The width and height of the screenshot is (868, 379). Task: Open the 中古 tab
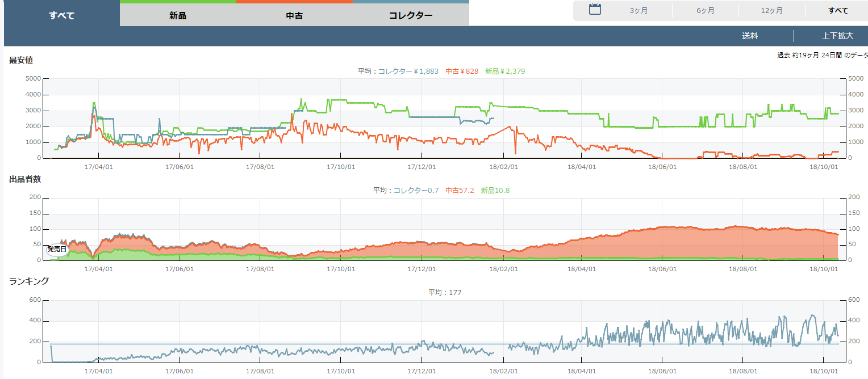[x=294, y=16]
